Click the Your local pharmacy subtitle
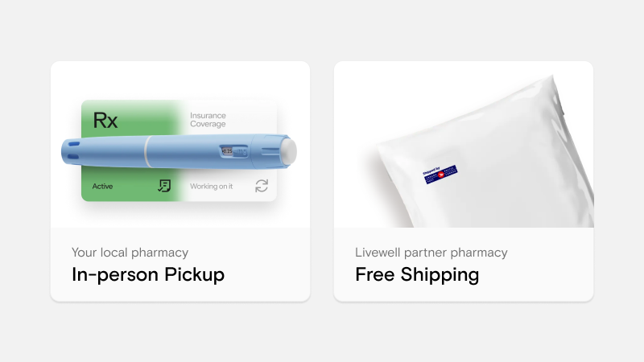Image resolution: width=644 pixels, height=362 pixels. point(130,253)
